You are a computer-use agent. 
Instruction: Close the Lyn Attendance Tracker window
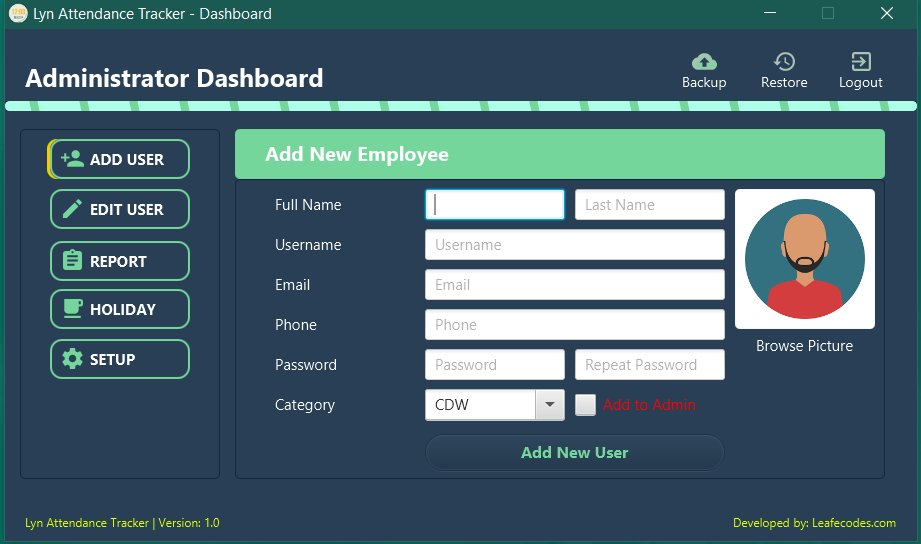click(887, 13)
